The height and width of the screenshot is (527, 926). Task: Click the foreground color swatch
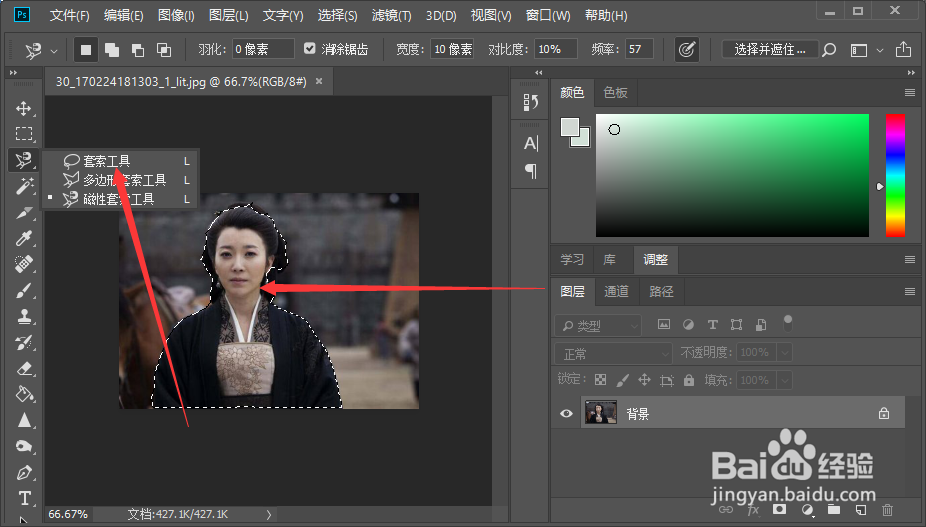(x=570, y=128)
